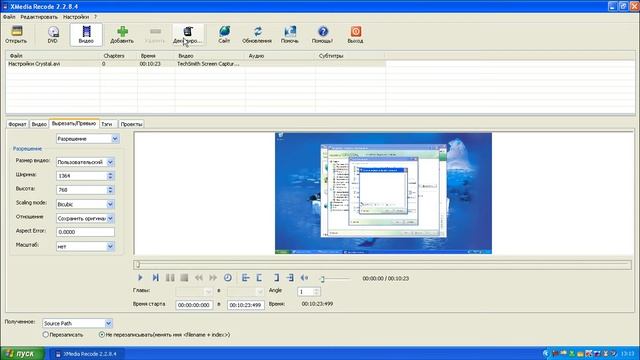Click the Обновления update icon
This screenshot has height=360, width=640.
click(257, 35)
